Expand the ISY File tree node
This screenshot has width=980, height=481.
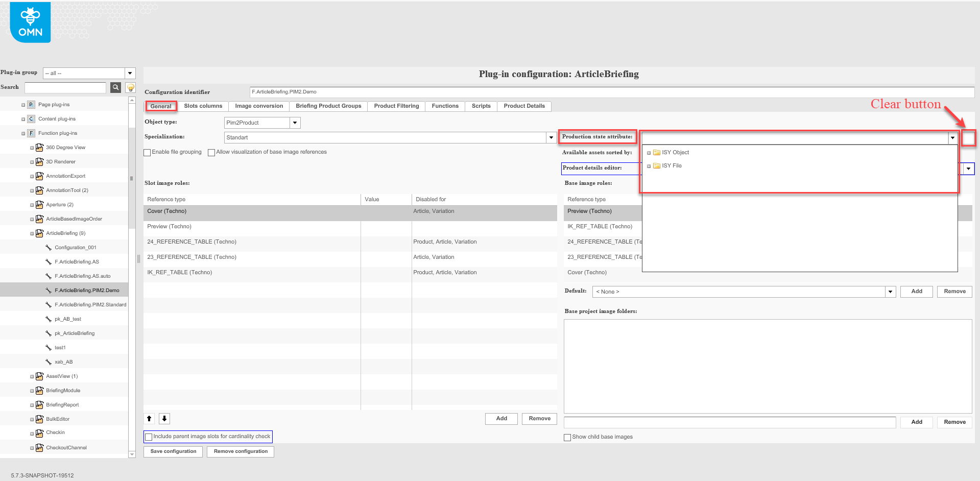pos(649,165)
